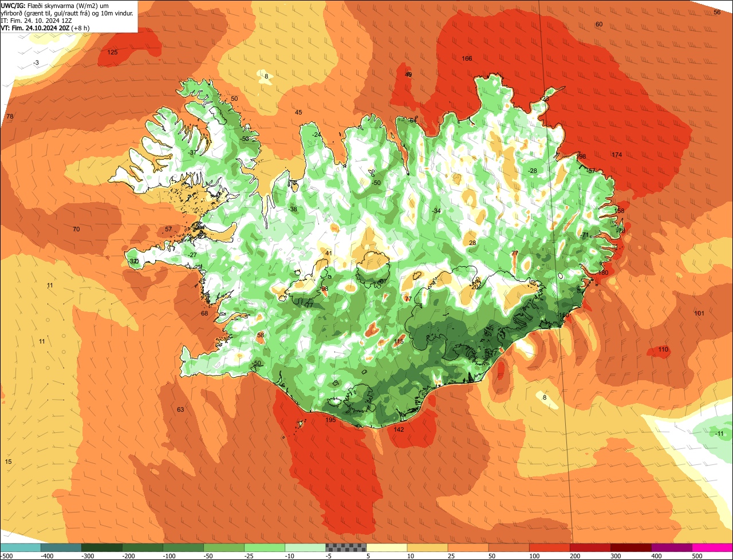The image size is (733, 560).
Task: Click the legend swatch between -25 and -10
Action: [264, 547]
